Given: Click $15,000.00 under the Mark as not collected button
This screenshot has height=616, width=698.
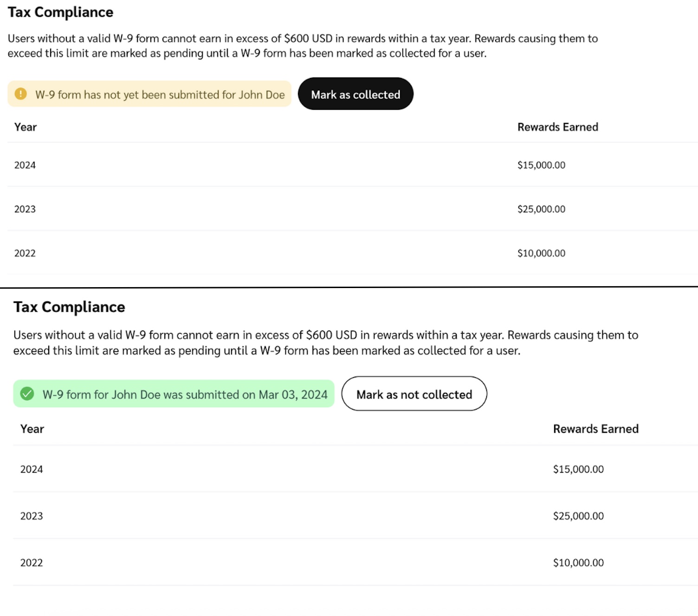Looking at the screenshot, I should (578, 469).
